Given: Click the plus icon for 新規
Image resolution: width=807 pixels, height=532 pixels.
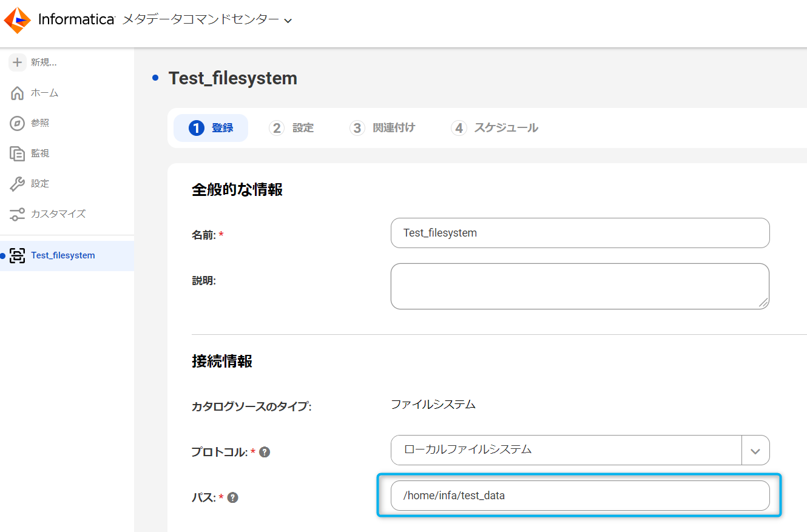Looking at the screenshot, I should click(x=18, y=62).
